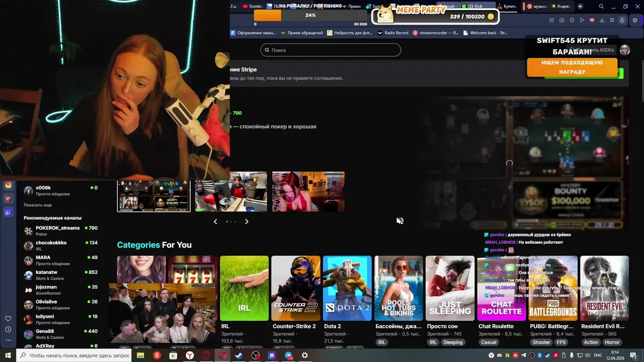Image resolution: width=644 pixels, height=362 pixels.
Task: Click the Shooter tag under PUBG
Action: [x=541, y=342]
